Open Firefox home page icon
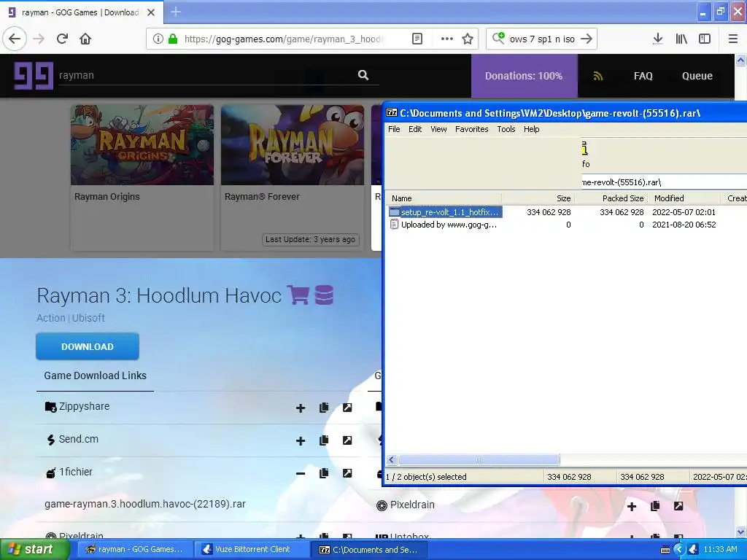The width and height of the screenshot is (747, 560). [85, 39]
